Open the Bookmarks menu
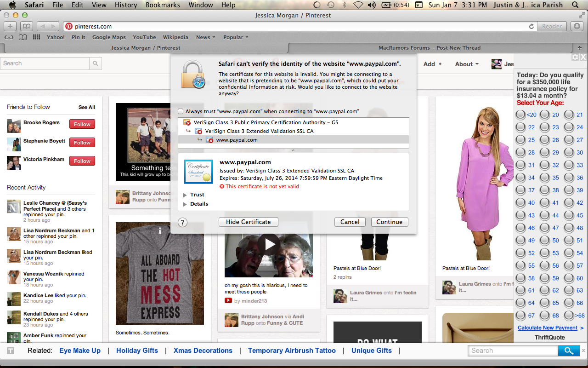The image size is (588, 368). (164, 5)
